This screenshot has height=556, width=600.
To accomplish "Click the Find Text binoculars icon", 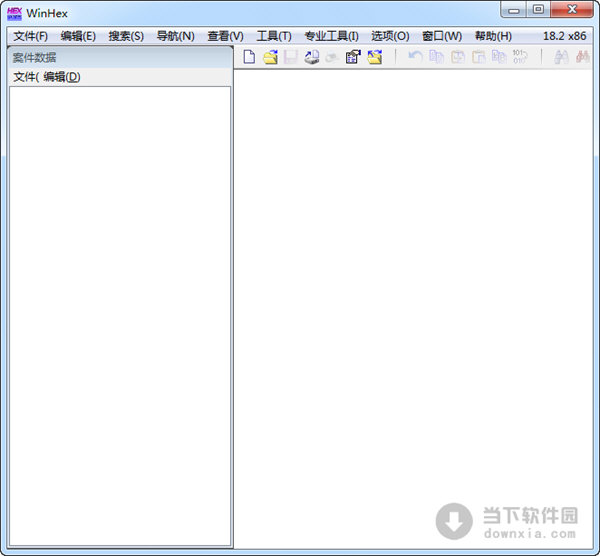I will pyautogui.click(x=561, y=57).
